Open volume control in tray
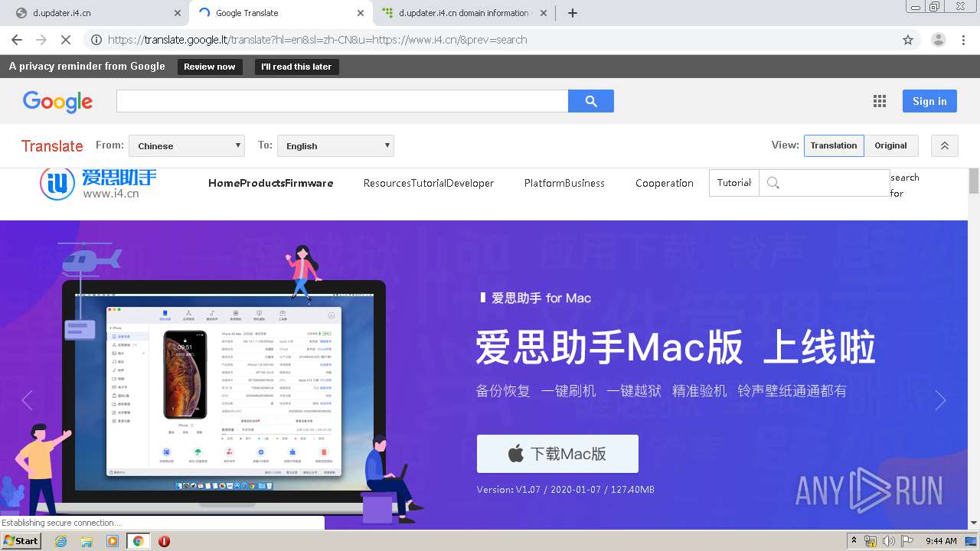The height and width of the screenshot is (551, 980). pyautogui.click(x=889, y=541)
